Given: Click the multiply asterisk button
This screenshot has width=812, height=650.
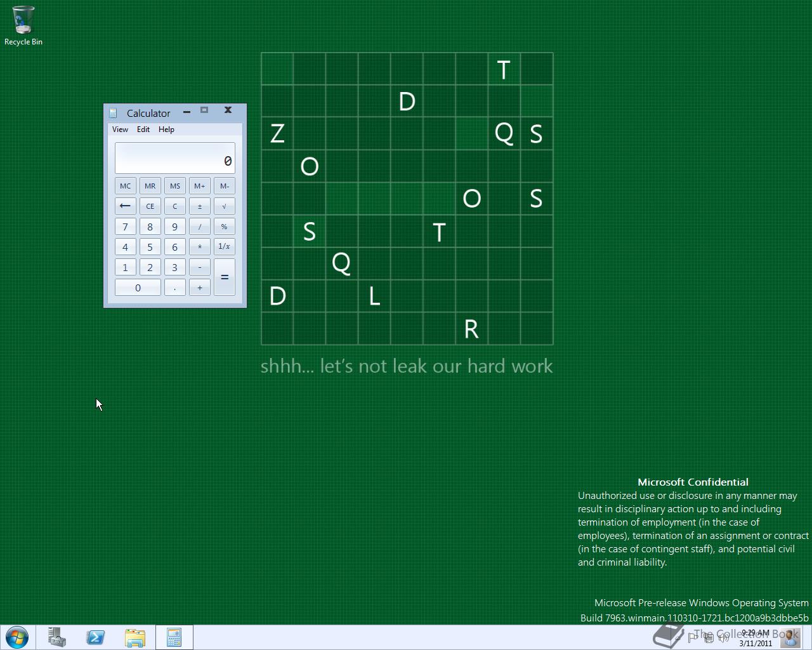Looking at the screenshot, I should point(200,247).
